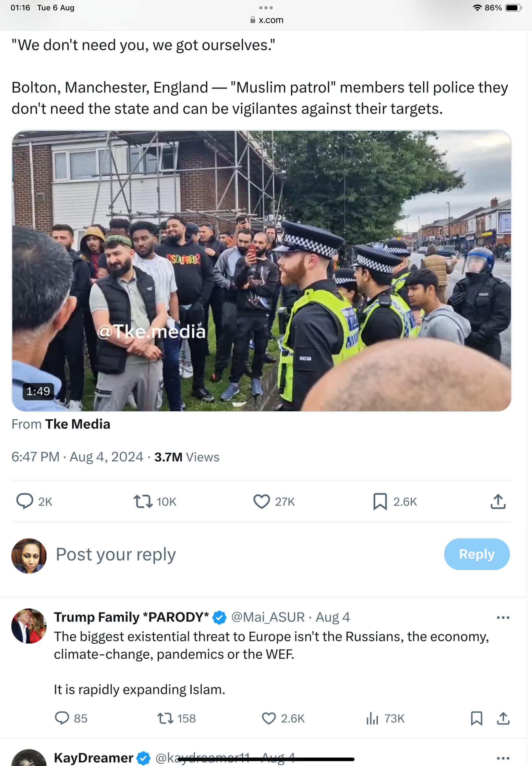Open the @Mai_ASUR profile handle
The height and width of the screenshot is (766, 532).
point(268,617)
